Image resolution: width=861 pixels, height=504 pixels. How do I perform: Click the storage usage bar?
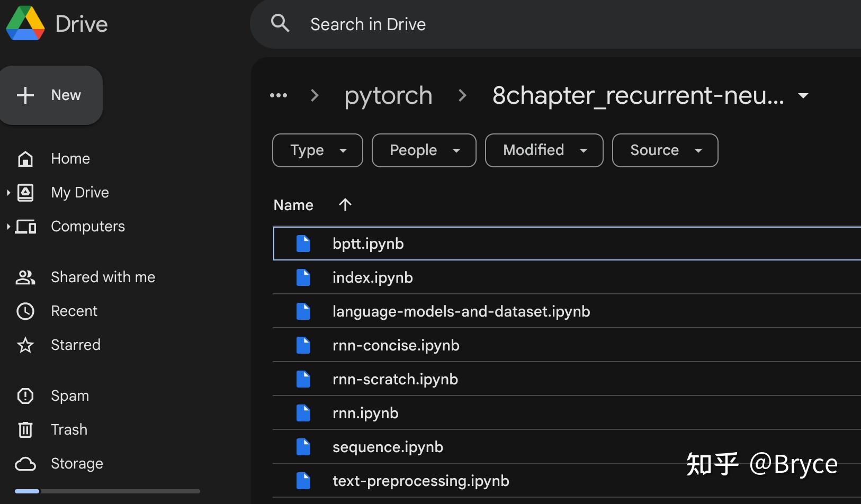106,491
